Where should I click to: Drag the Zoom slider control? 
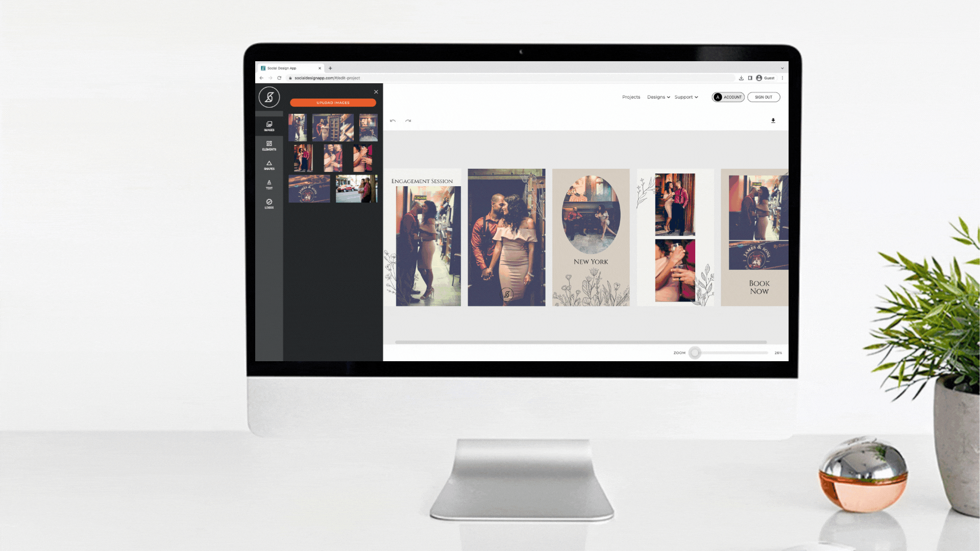pos(694,353)
